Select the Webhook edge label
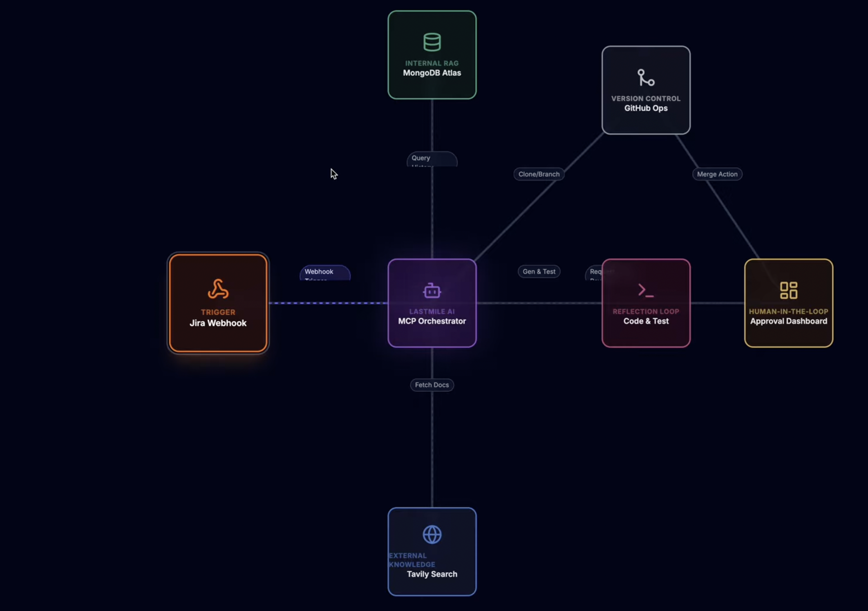The image size is (868, 611). click(x=325, y=273)
